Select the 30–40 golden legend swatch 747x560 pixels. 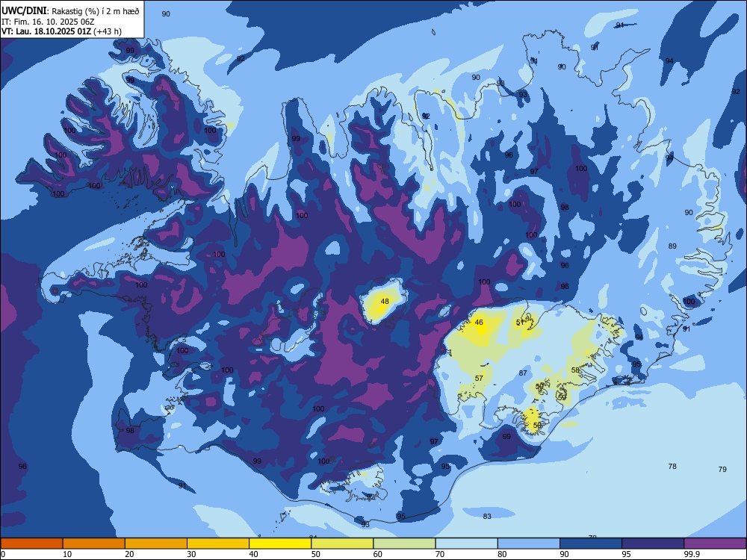[218, 544]
